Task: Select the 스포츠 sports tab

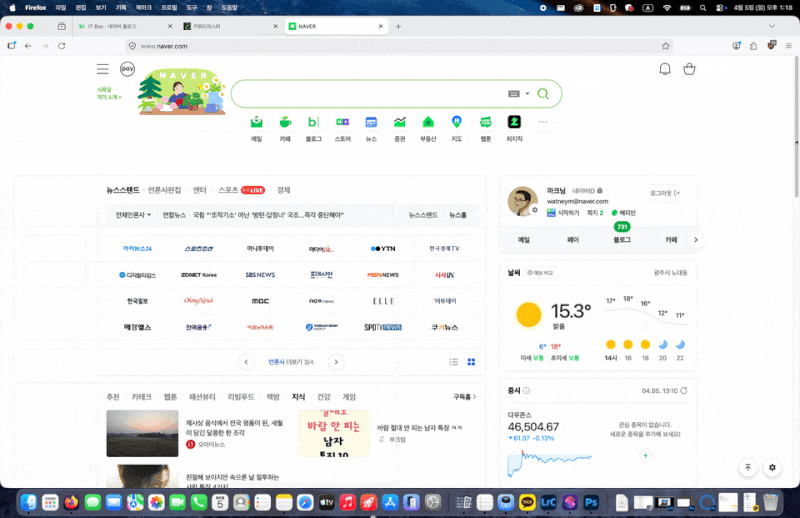Action: (228, 190)
